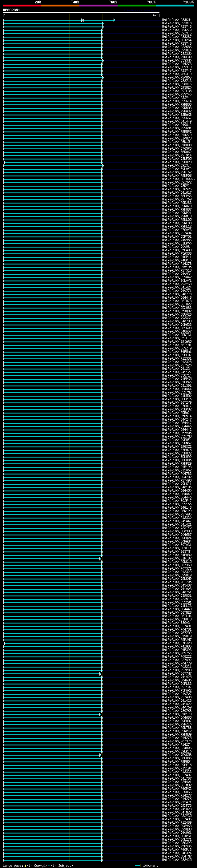
Task: Click hit label UniRef100_P20865
Action: (176, 78)
